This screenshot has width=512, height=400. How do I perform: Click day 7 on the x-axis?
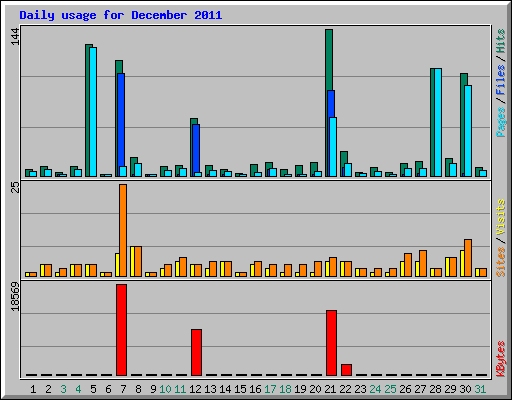pos(123,389)
